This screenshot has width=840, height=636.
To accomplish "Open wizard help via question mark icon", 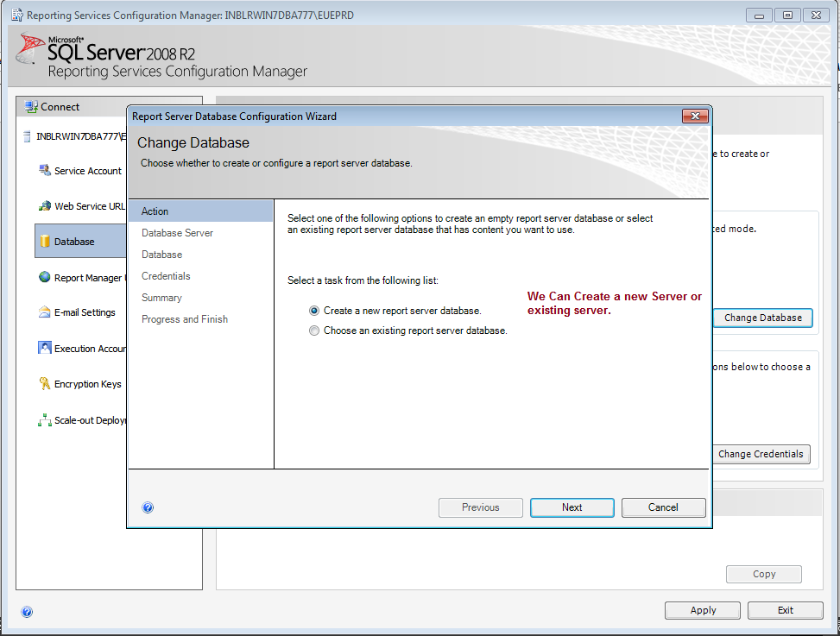I will click(148, 507).
